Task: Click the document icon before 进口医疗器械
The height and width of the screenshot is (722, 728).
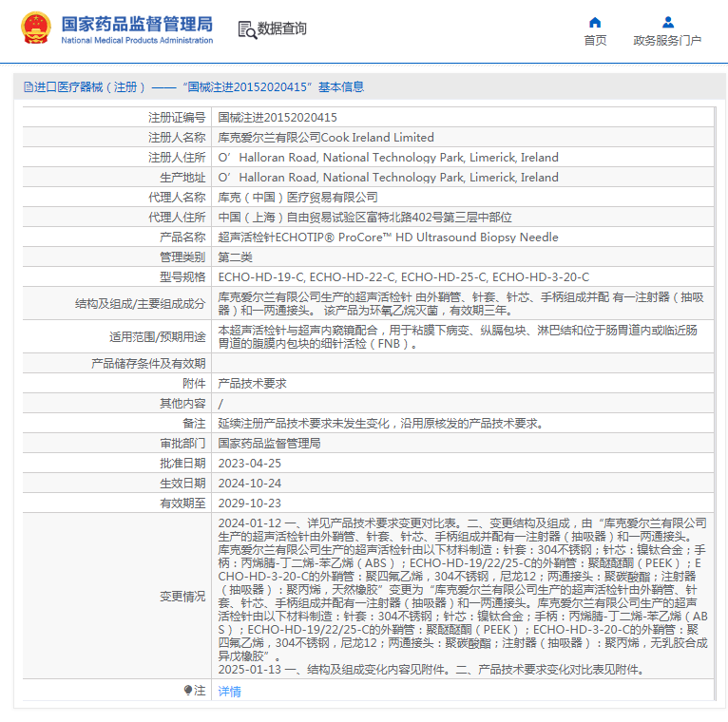Action: pyautogui.click(x=28, y=86)
